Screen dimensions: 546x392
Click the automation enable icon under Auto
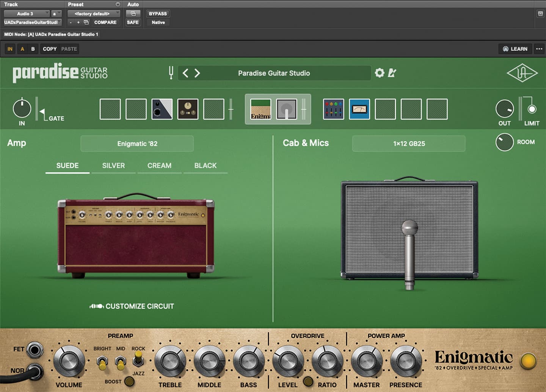(133, 14)
